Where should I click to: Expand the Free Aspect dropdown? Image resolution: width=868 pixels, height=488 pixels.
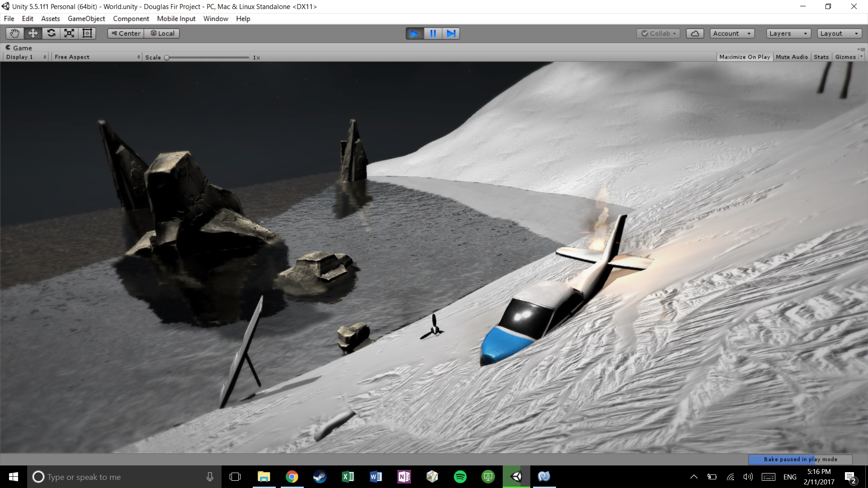click(97, 57)
